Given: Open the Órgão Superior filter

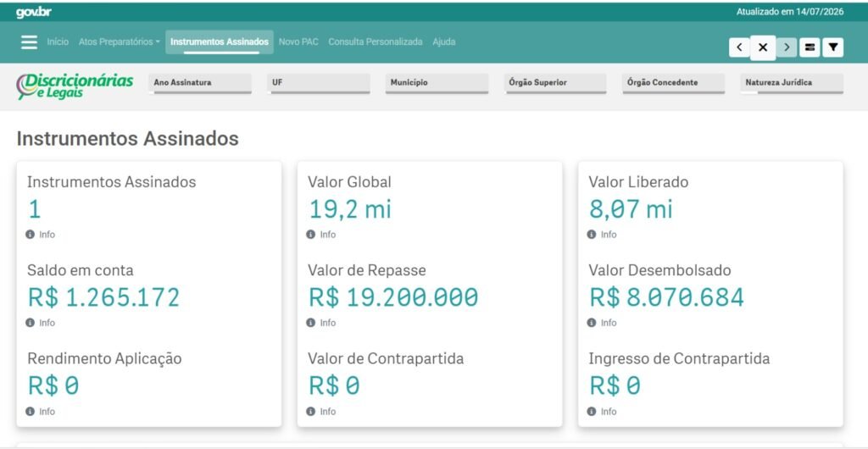Looking at the screenshot, I should 555,83.
